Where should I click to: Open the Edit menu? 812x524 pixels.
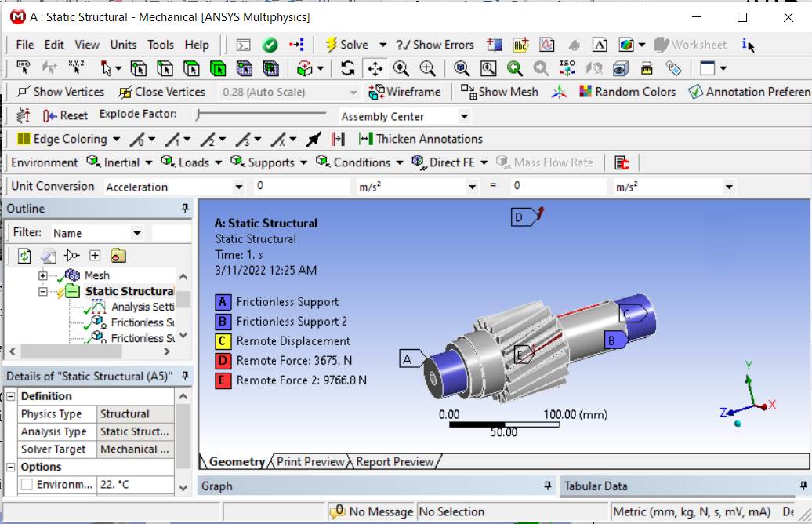click(x=54, y=45)
